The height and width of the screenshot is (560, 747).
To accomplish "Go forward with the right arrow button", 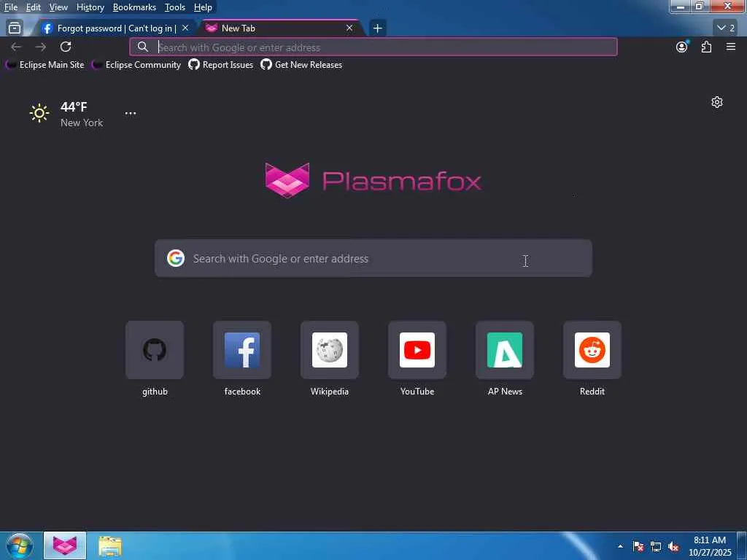I will click(x=41, y=47).
